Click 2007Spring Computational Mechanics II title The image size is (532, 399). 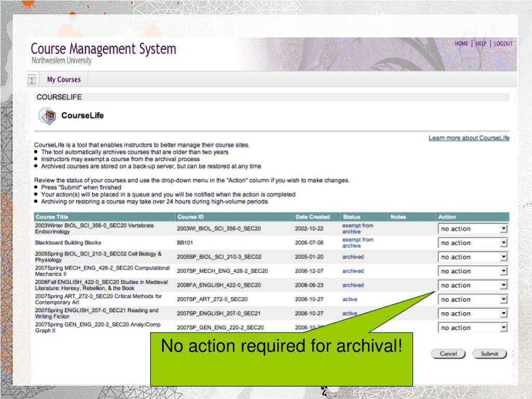pyautogui.click(x=102, y=271)
